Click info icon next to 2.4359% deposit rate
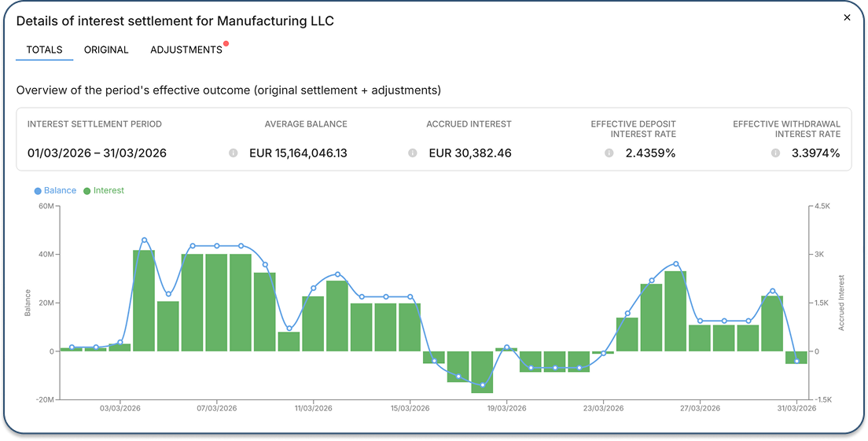The height and width of the screenshot is (441, 868). (609, 153)
